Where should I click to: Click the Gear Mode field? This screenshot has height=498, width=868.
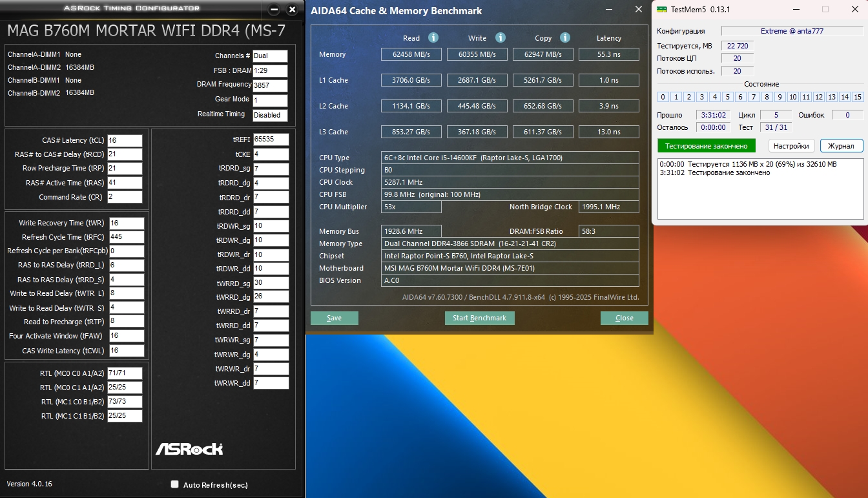(x=270, y=100)
